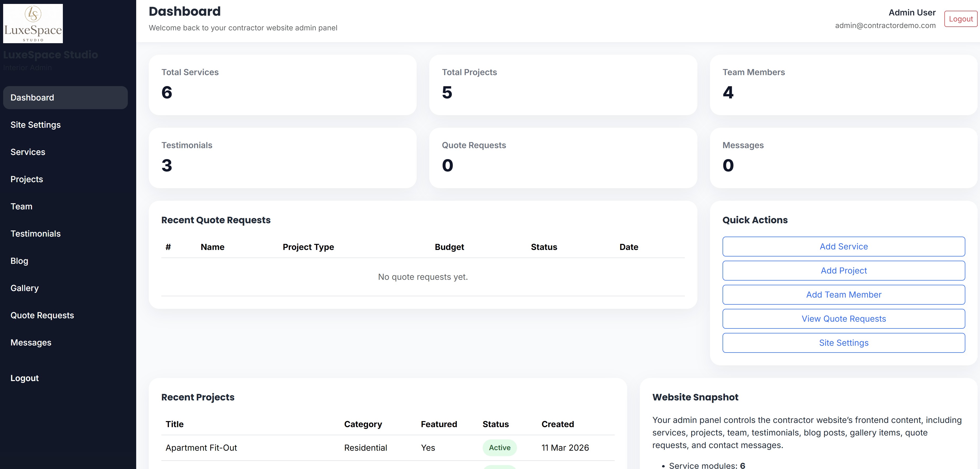Open Quote Requests in the sidebar
Image resolution: width=980 pixels, height=469 pixels.
(x=65, y=315)
